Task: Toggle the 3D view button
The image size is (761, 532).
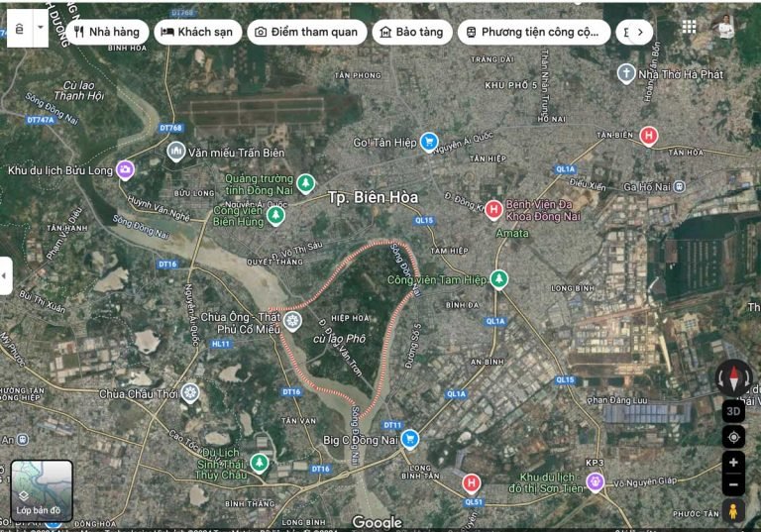Action: (733, 411)
